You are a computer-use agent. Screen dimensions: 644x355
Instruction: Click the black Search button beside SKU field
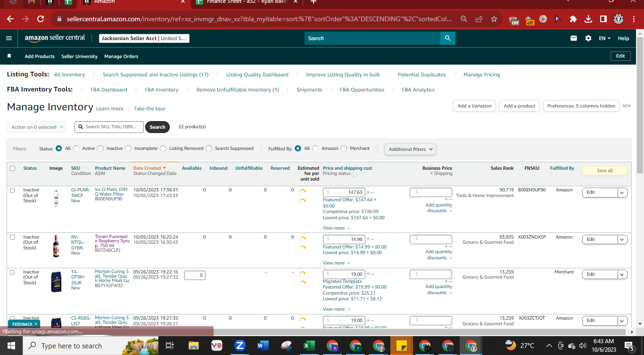point(157,127)
